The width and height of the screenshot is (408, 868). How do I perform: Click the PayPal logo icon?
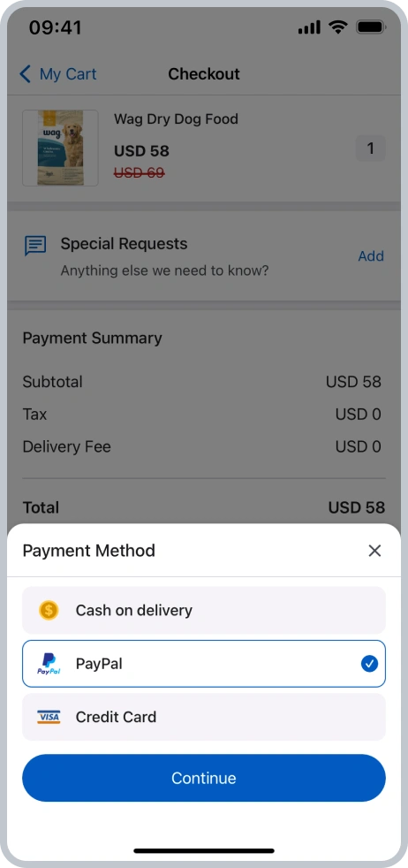click(49, 664)
